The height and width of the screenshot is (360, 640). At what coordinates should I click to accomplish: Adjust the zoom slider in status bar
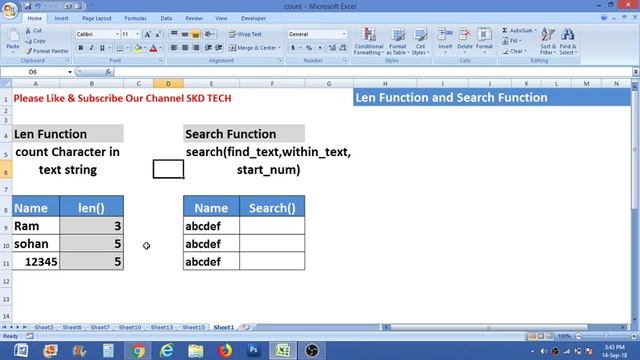pyautogui.click(x=606, y=336)
